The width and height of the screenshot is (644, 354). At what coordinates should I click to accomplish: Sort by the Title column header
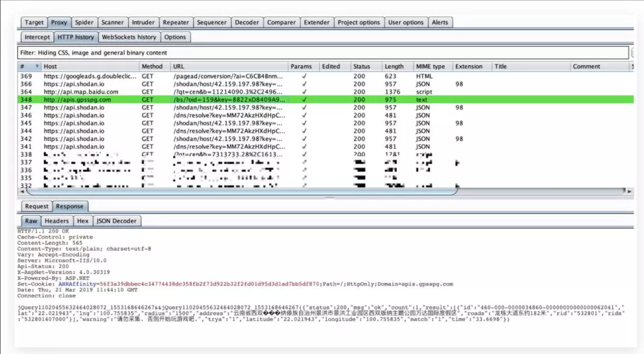pyautogui.click(x=531, y=66)
